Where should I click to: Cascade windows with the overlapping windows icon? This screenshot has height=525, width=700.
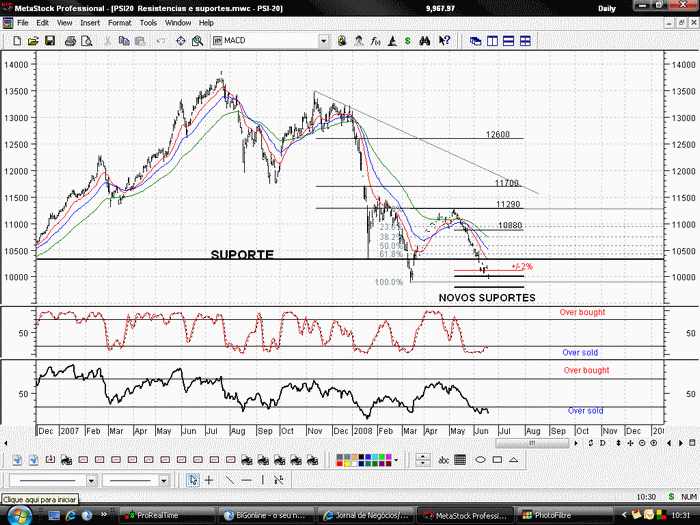475,41
